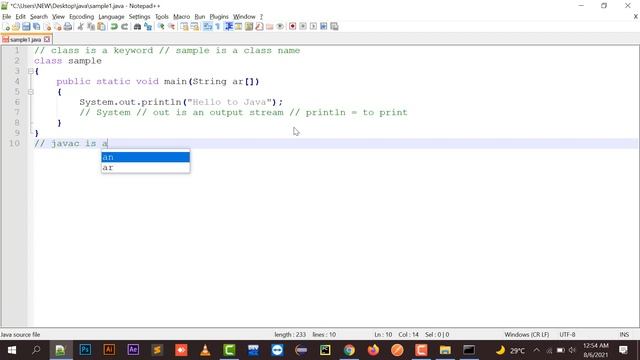This screenshot has height=360, width=640.
Task: Show hidden tray icons chevron
Action: click(536, 350)
